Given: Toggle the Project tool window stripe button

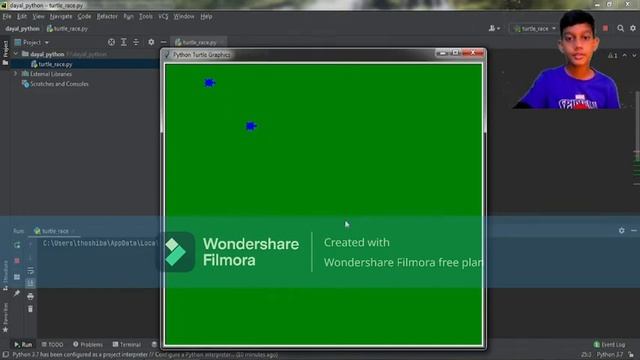Looking at the screenshot, I should pyautogui.click(x=5, y=53).
